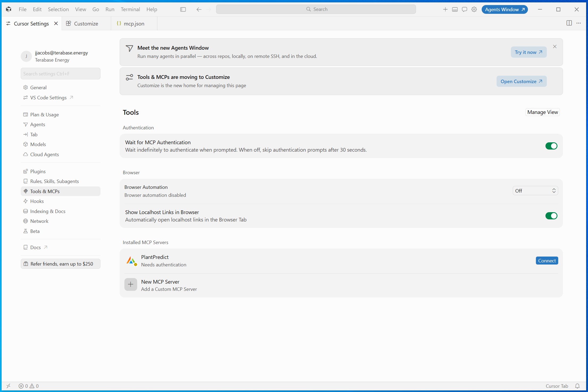The image size is (588, 392).
Task: Open Indexing & Docs section
Action: pos(61,211)
